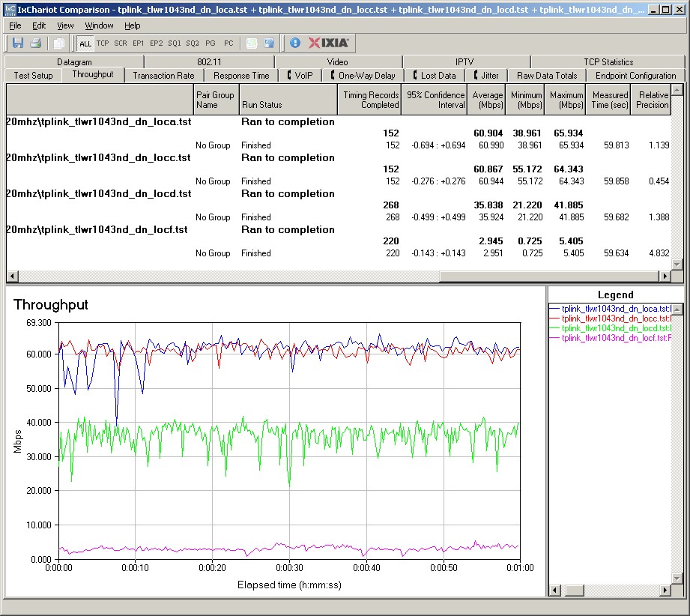The height and width of the screenshot is (616, 690).
Task: Select the tplink_tlwr1043nd_dn_locf.tst row
Action: (x=339, y=230)
